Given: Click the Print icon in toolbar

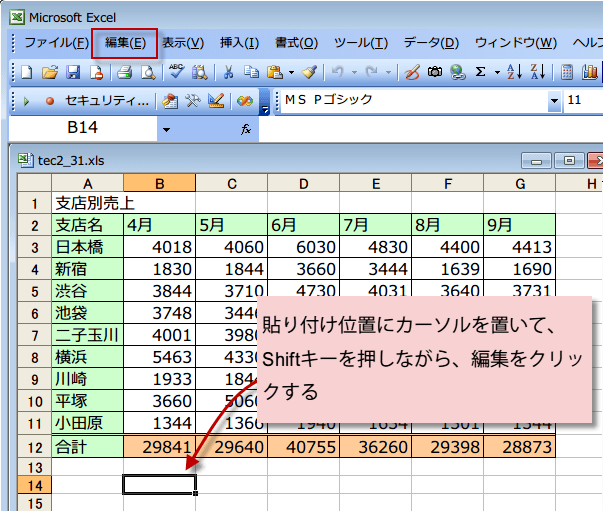Looking at the screenshot, I should 125,72.
